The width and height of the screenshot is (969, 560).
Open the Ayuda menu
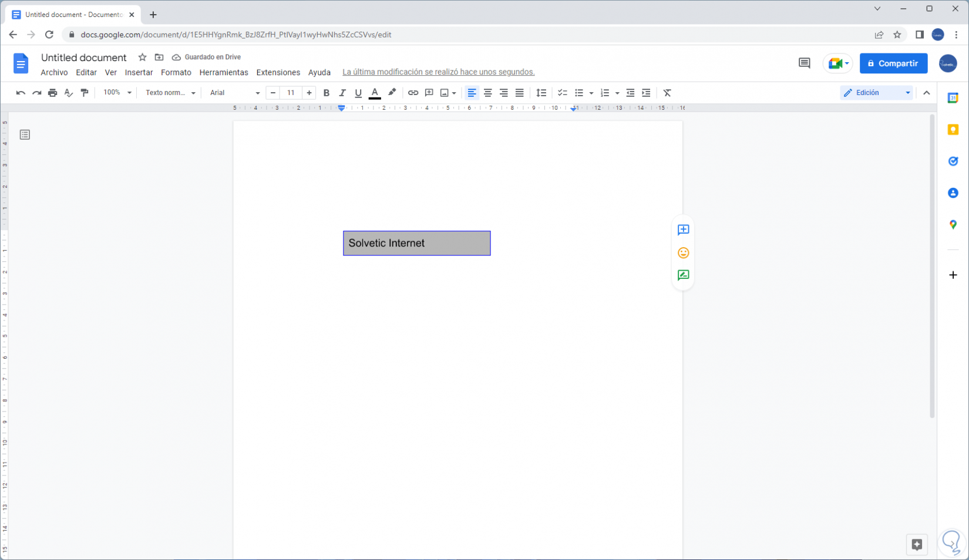point(319,72)
